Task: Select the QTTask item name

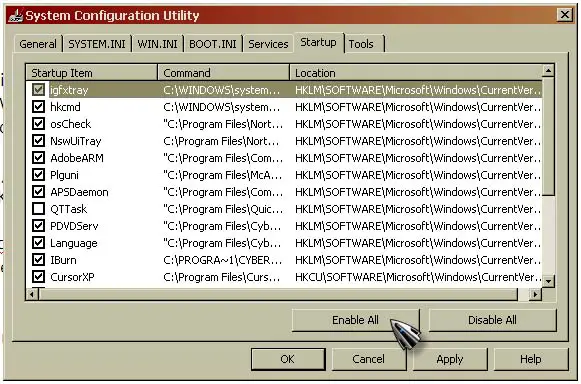Action: (69, 209)
